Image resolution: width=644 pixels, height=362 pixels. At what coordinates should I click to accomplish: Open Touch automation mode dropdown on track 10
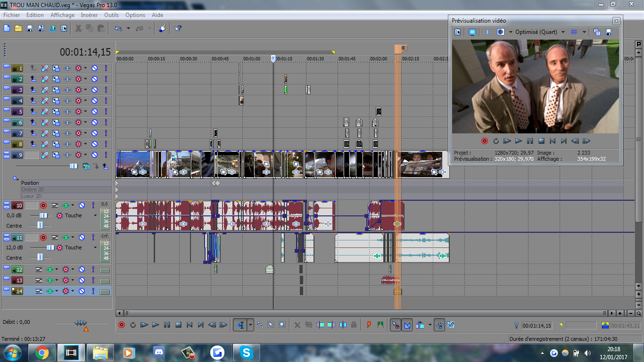(95, 215)
